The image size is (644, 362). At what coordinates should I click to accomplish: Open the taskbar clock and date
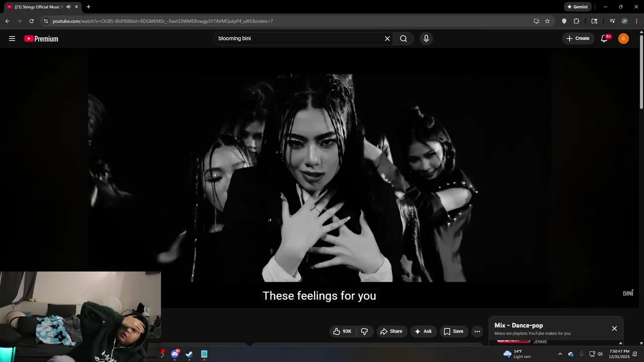pyautogui.click(x=619, y=354)
